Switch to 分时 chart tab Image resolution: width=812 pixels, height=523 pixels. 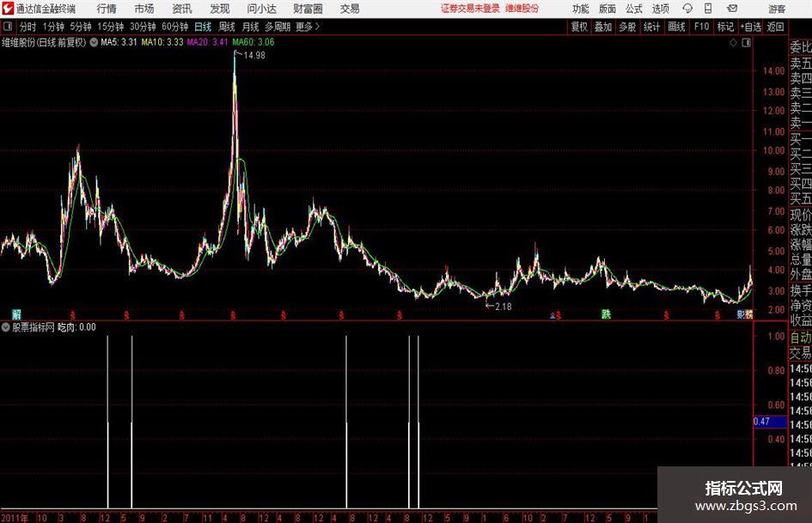coord(27,27)
